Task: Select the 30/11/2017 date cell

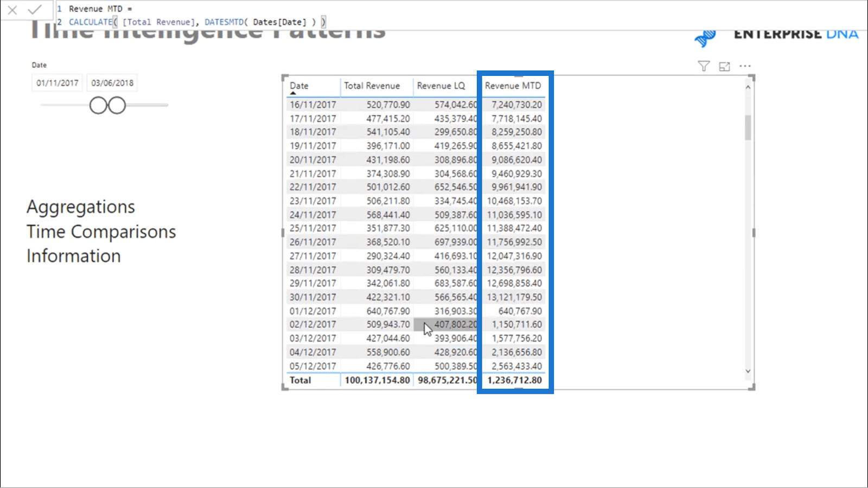Action: click(312, 297)
